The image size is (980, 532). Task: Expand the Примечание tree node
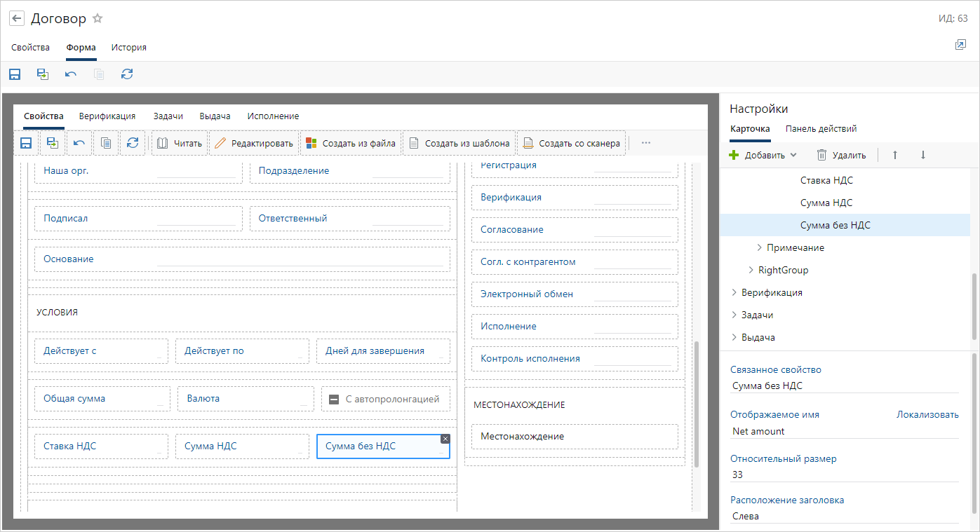tap(760, 247)
